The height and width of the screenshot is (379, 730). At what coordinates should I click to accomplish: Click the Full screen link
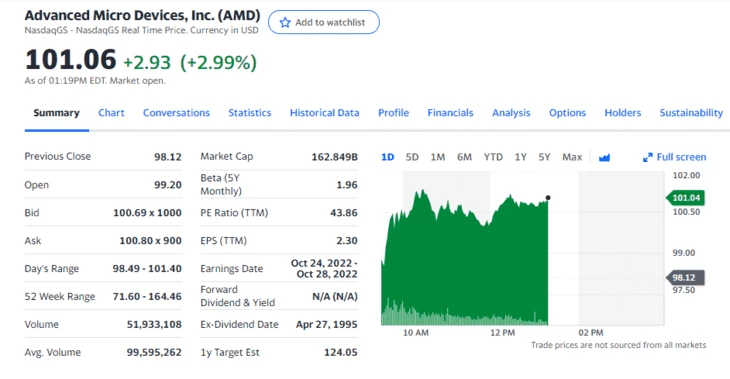pyautogui.click(x=674, y=157)
